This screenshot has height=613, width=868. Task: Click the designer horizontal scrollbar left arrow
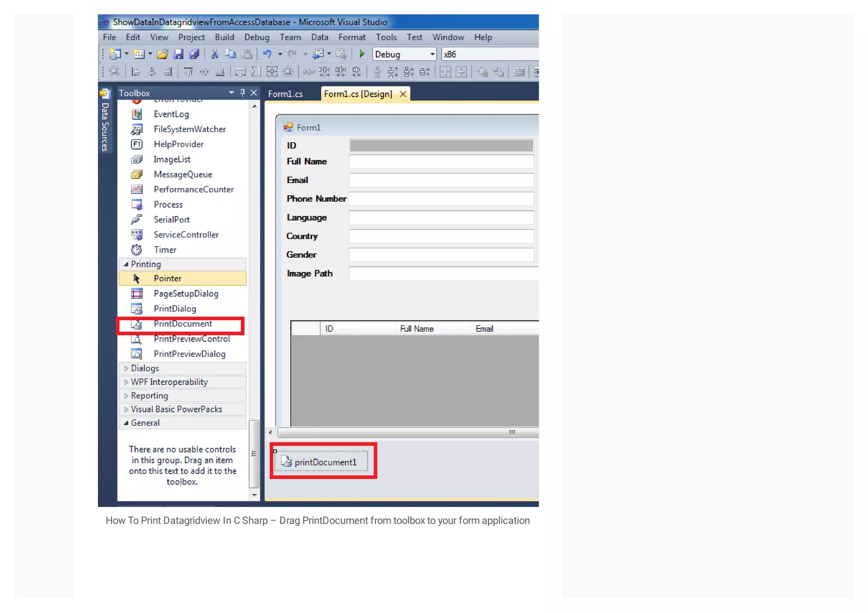click(x=270, y=433)
